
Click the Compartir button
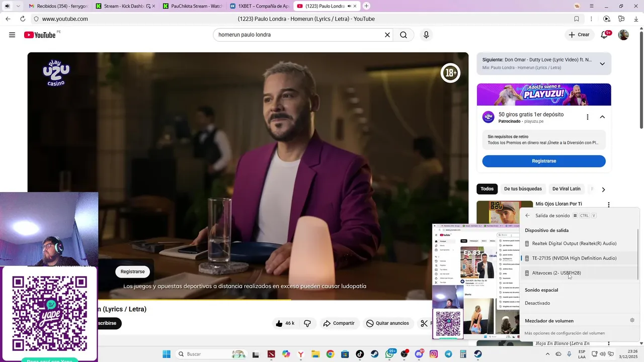pos(339,323)
